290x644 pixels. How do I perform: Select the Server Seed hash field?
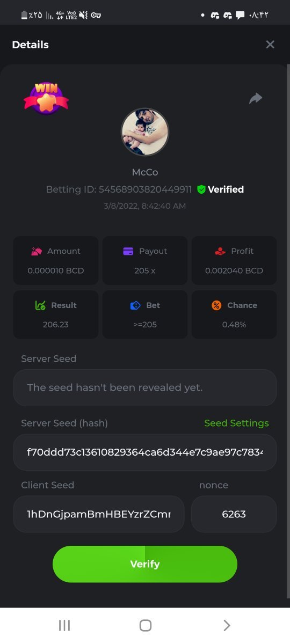145,452
